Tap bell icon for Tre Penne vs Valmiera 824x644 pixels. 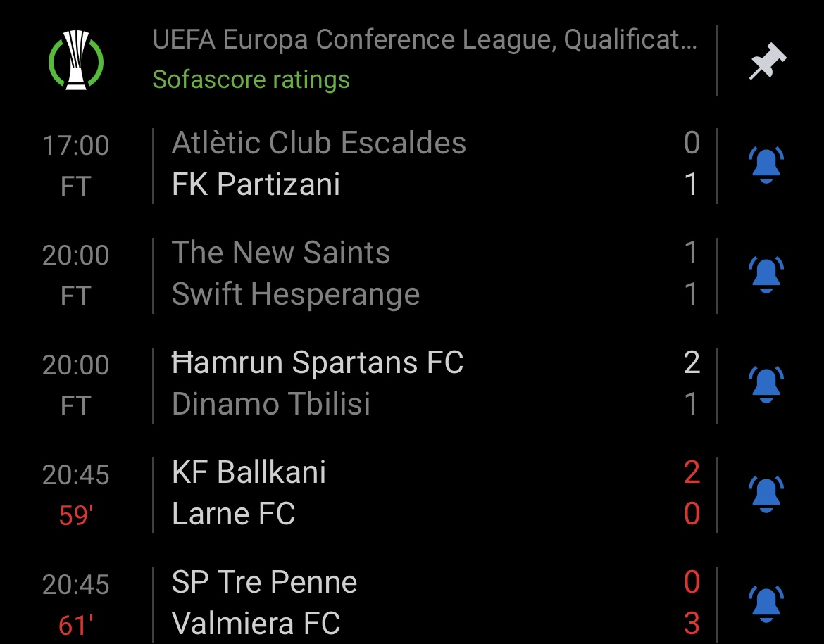tap(766, 604)
